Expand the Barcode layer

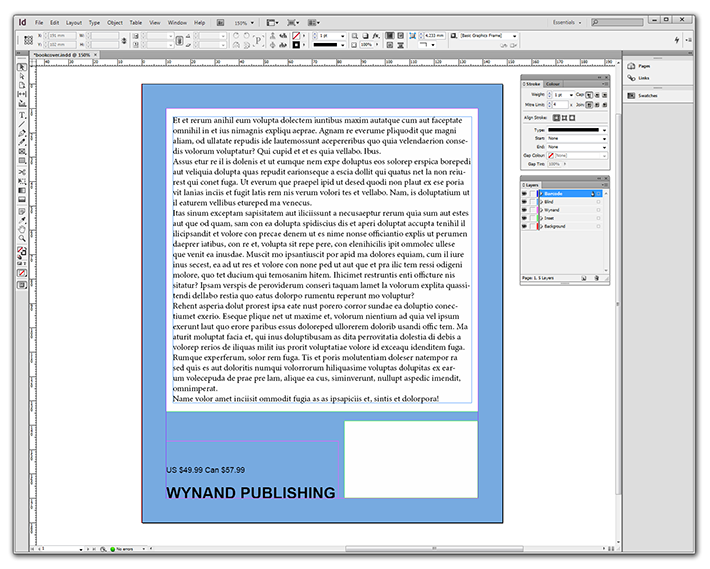542,194
